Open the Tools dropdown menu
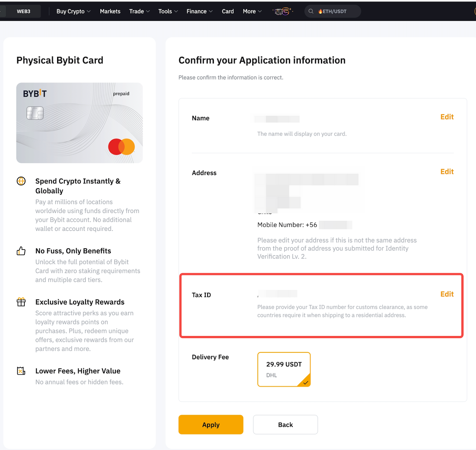 [168, 11]
